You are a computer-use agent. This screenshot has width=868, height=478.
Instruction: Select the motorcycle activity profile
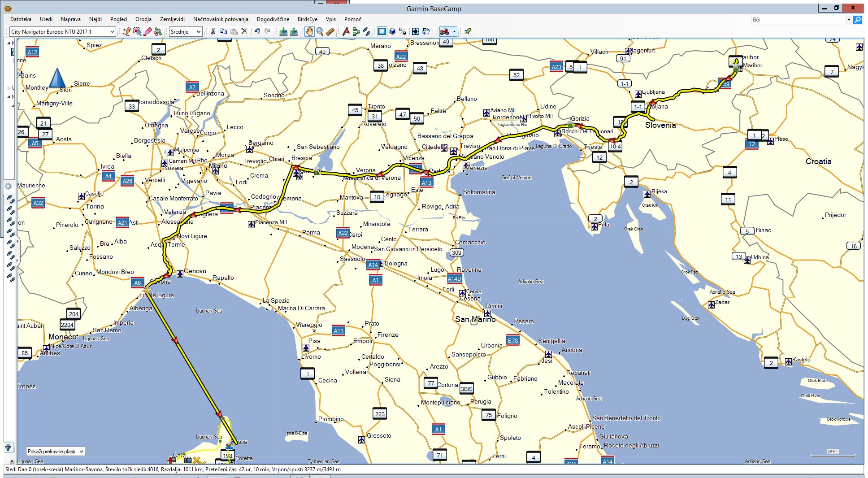tap(444, 31)
